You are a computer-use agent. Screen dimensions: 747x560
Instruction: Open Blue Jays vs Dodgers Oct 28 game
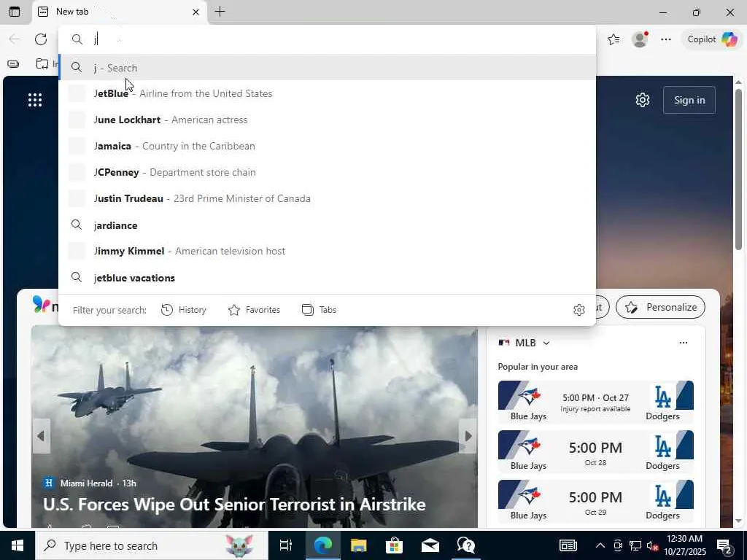click(x=595, y=451)
